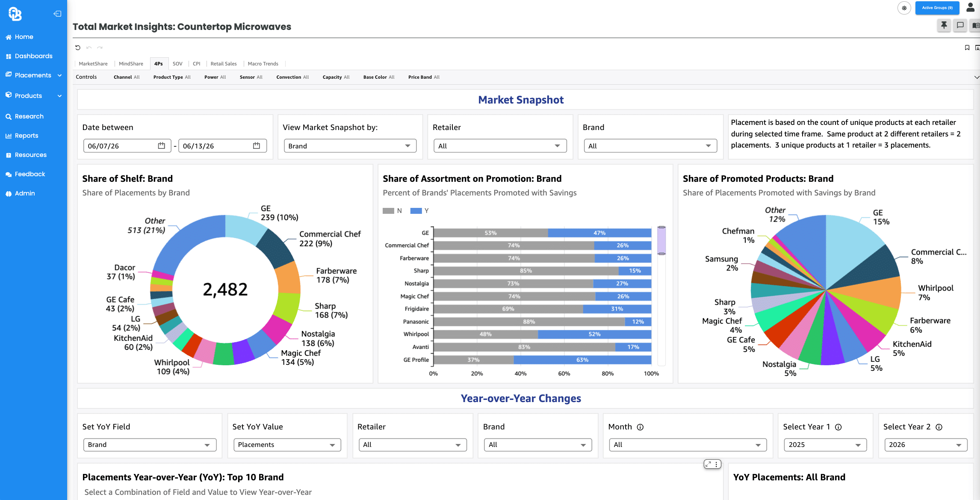Screen dimensions: 980x500
Task: Open Market Snapshot Brand dropdown
Action: 650,146
